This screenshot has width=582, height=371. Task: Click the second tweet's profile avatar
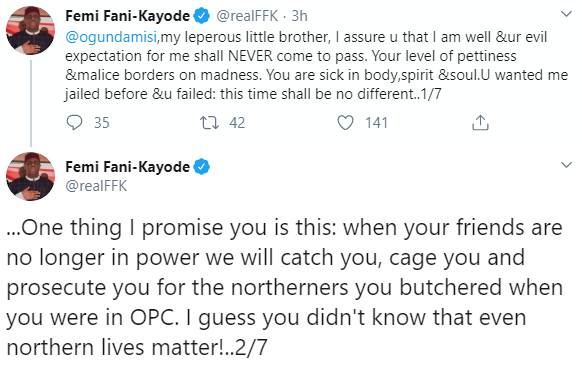pos(30,176)
